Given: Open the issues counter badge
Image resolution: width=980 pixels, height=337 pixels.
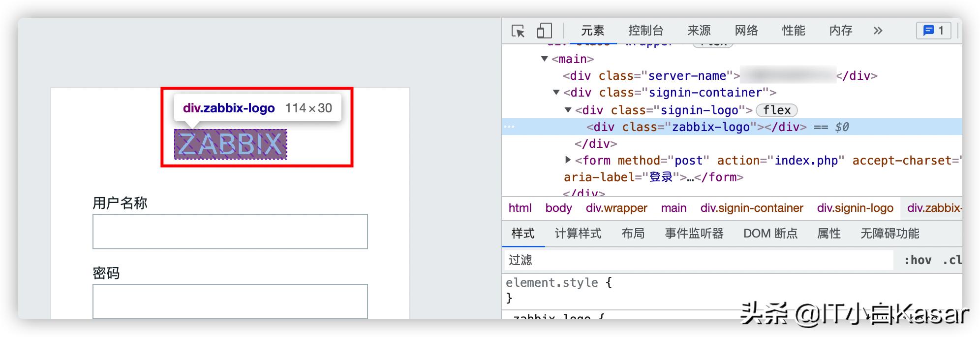Looking at the screenshot, I should pos(933,31).
